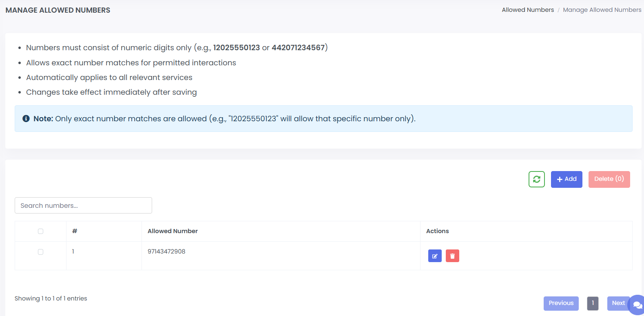Click the info icon in the Note box
Screen dimensions: 644x316
coord(26,119)
